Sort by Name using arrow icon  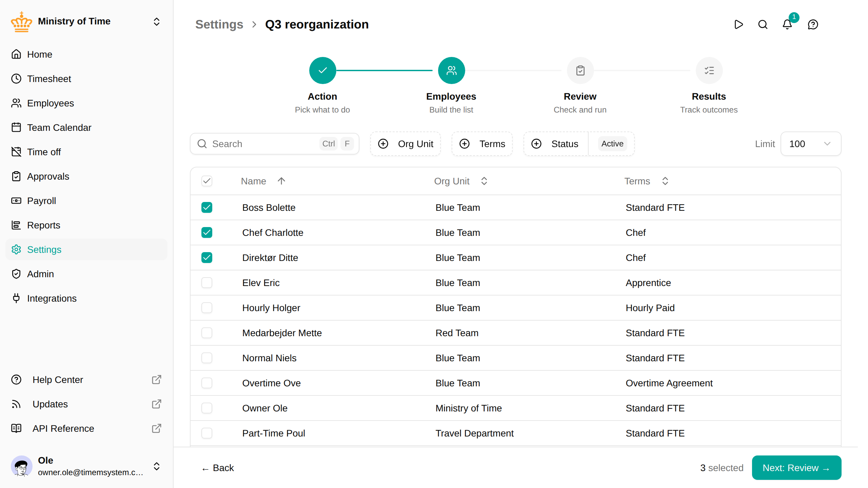click(x=281, y=181)
